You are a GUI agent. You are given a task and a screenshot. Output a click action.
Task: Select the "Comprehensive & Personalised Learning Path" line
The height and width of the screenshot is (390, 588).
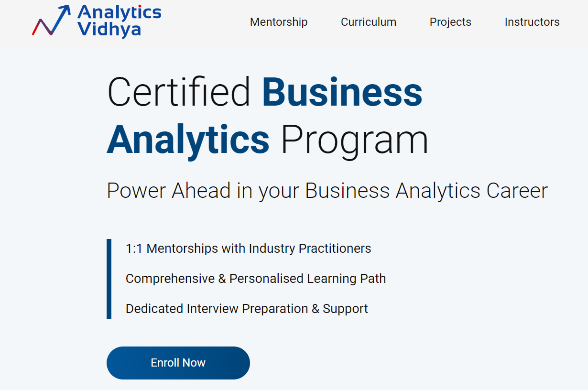point(256,279)
